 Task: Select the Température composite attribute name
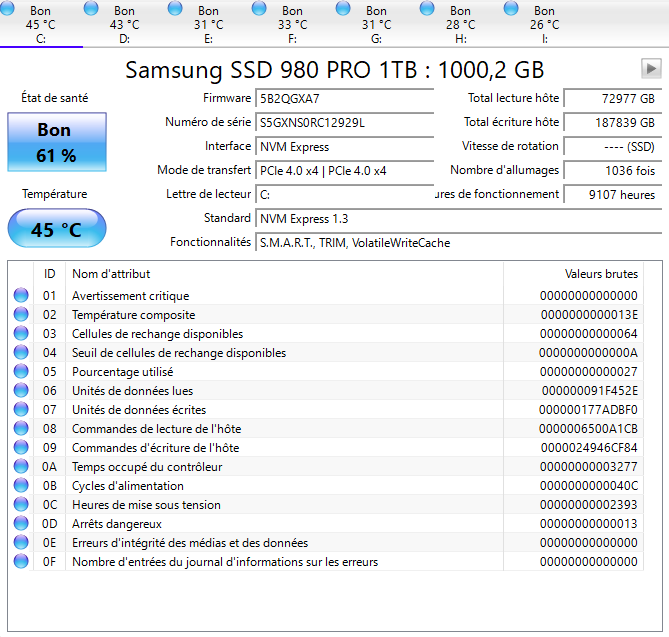[x=134, y=315]
